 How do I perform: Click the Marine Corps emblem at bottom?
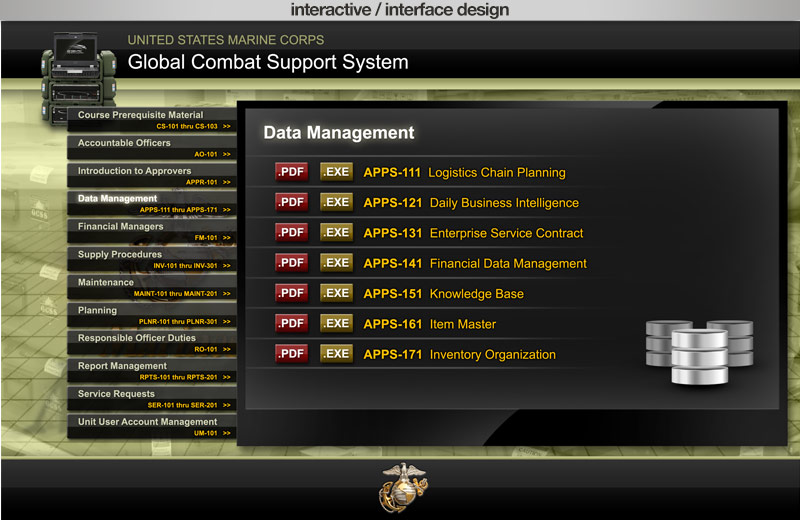[x=402, y=487]
